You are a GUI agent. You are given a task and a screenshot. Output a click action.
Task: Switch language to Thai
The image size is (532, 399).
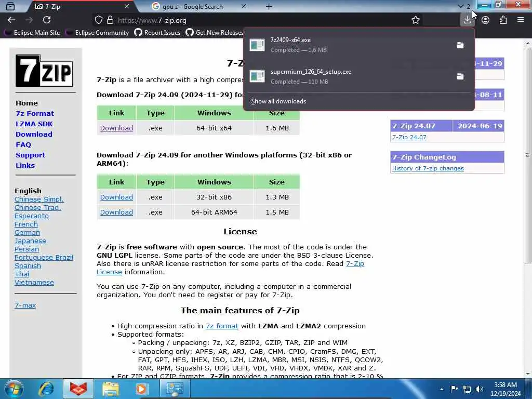tap(22, 274)
